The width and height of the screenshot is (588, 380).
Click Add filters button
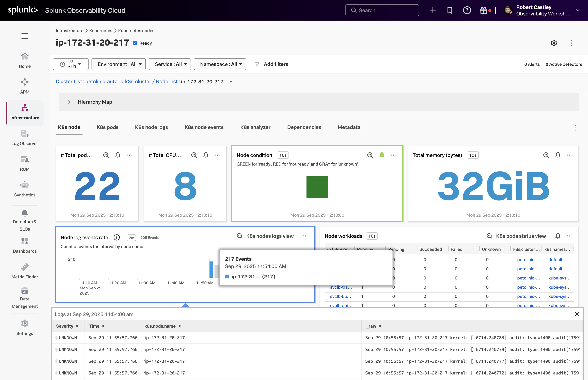point(272,64)
